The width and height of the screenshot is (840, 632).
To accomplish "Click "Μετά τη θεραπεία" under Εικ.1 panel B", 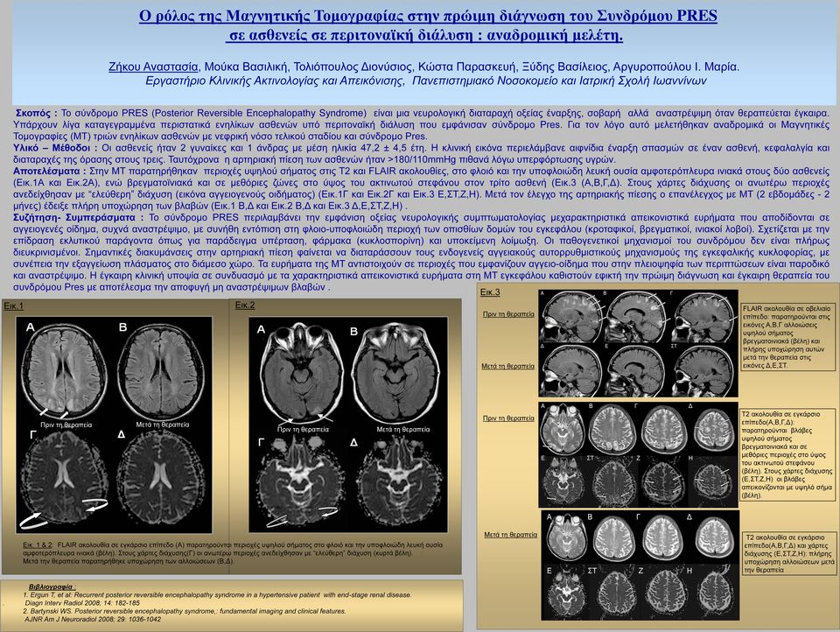I will (x=163, y=425).
